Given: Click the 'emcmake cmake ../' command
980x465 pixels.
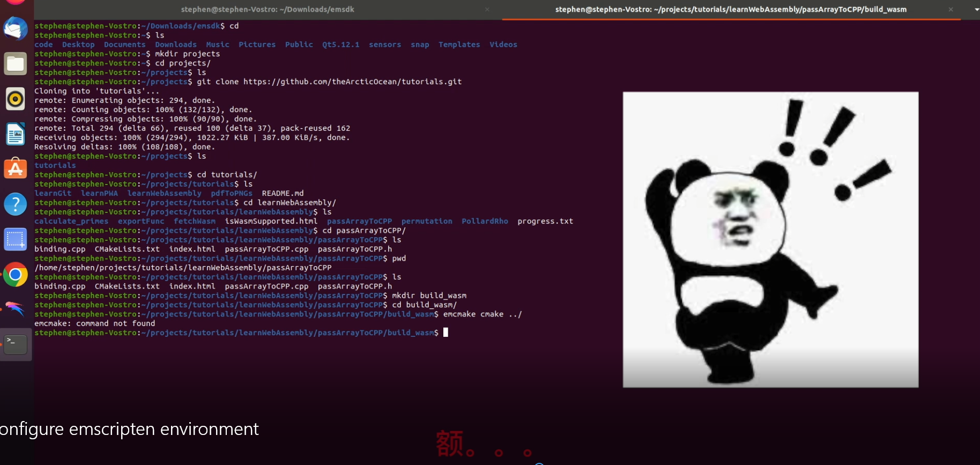Looking at the screenshot, I should (482, 314).
